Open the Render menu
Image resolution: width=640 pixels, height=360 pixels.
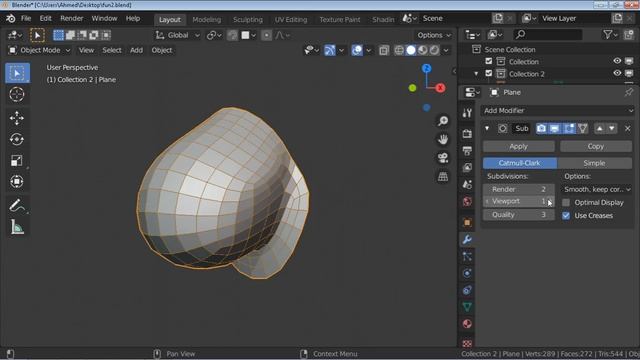(71, 18)
